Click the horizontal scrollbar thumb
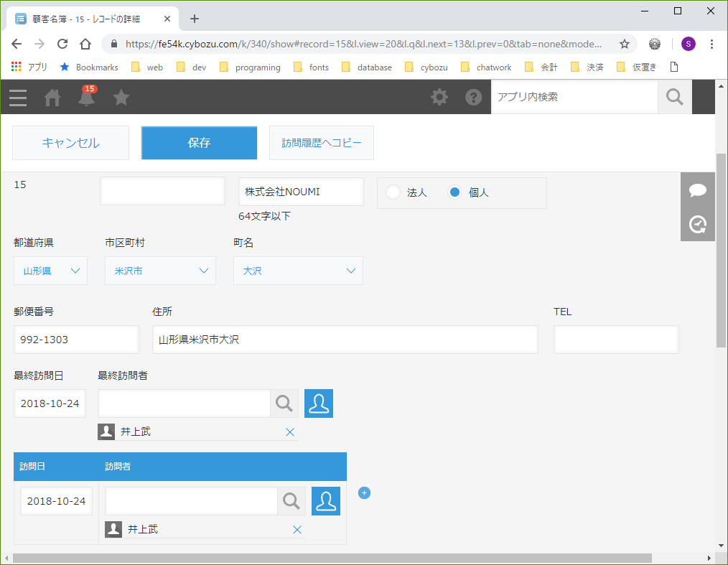The width and height of the screenshot is (728, 565). coord(332,558)
